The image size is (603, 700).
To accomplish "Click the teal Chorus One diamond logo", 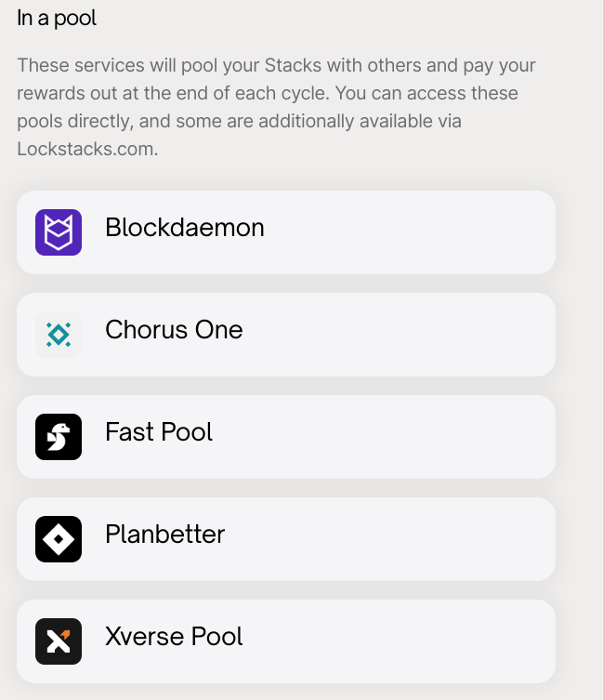I will click(x=59, y=335).
